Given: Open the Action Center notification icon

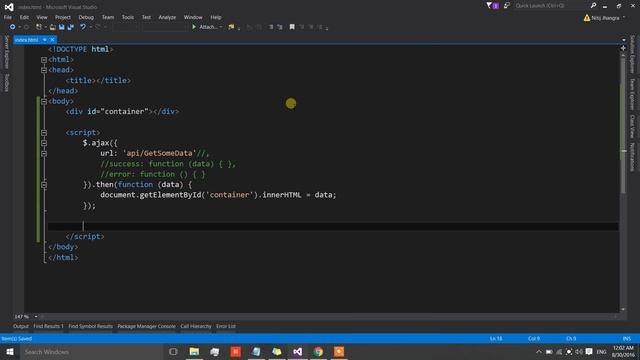Looking at the screenshot, I should click(x=589, y=352).
